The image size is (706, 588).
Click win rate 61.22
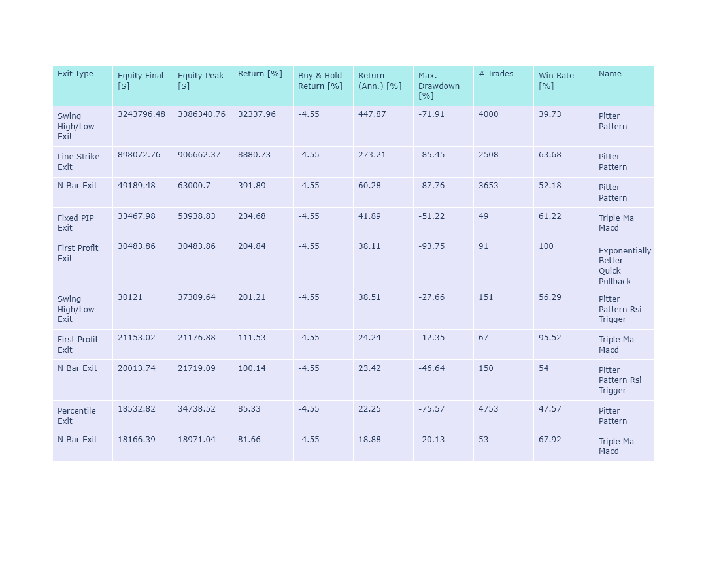click(x=550, y=216)
